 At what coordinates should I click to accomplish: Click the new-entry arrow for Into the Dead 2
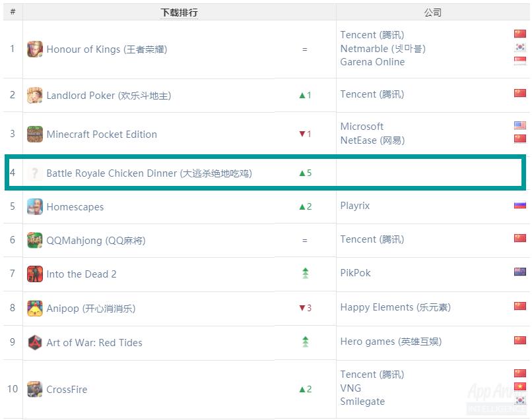306,273
